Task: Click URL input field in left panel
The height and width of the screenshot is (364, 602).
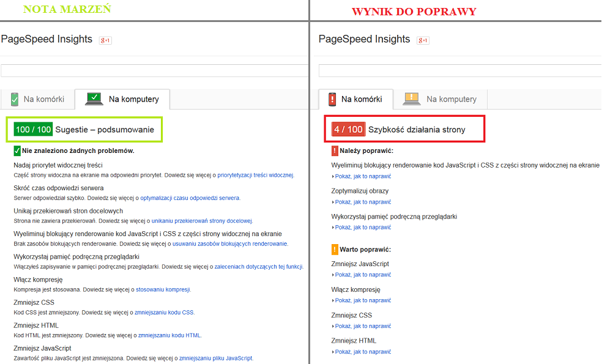Action: click(x=154, y=70)
